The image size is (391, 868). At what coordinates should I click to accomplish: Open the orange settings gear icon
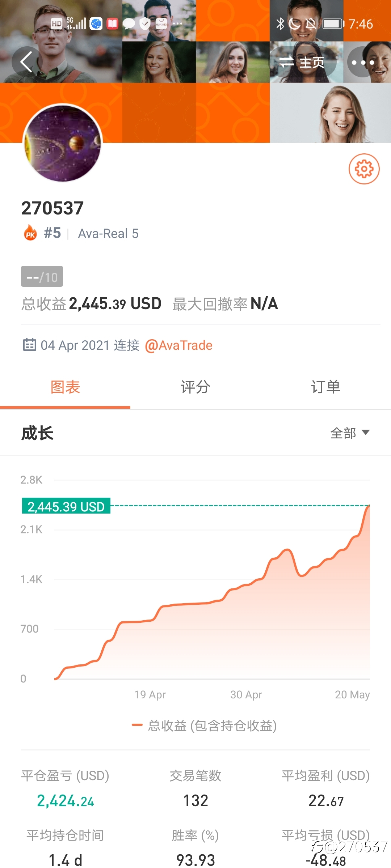pyautogui.click(x=364, y=169)
